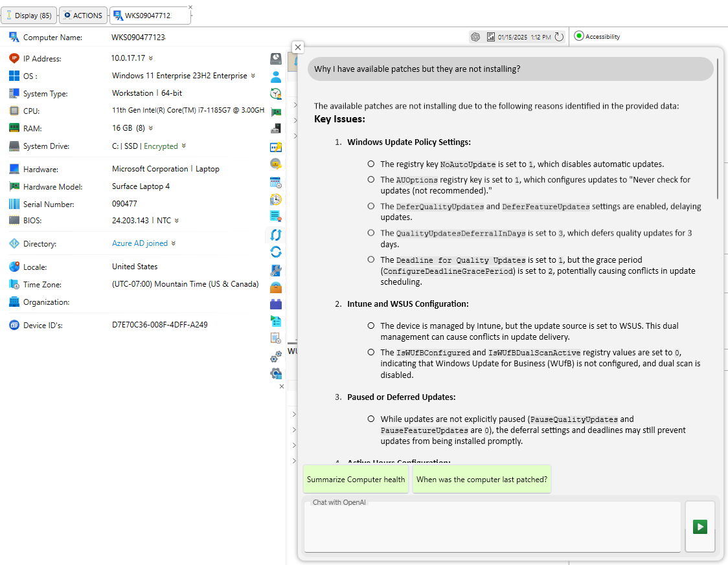Click the small X below sidebar icons
Viewport: 728px width, 565px height.
click(281, 386)
